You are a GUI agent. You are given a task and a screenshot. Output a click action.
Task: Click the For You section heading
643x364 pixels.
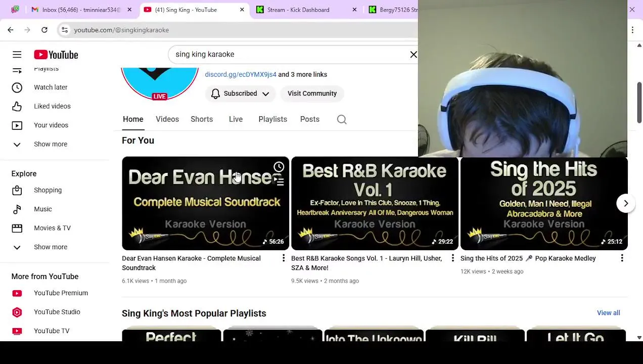click(x=138, y=141)
